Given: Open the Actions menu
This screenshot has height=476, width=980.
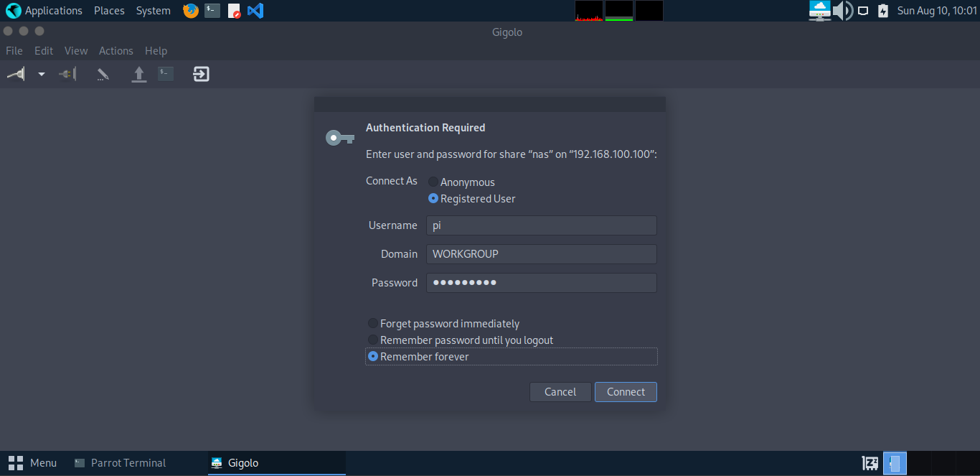Looking at the screenshot, I should pyautogui.click(x=116, y=50).
